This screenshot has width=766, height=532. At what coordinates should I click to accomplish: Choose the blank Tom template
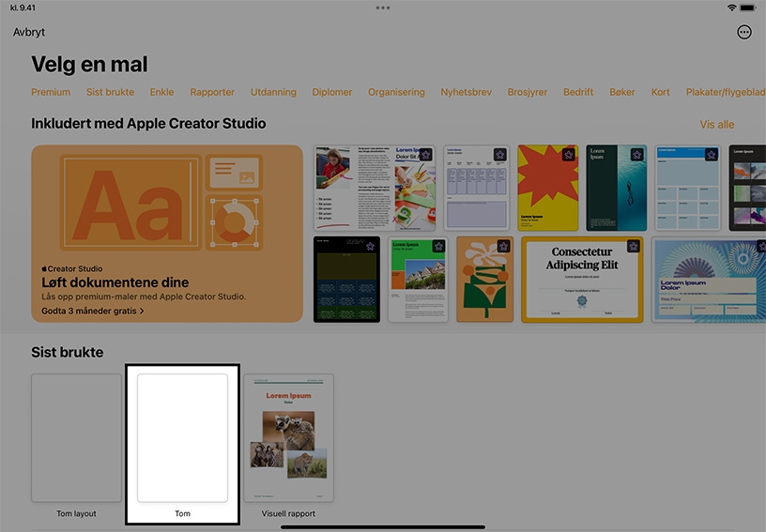182,438
